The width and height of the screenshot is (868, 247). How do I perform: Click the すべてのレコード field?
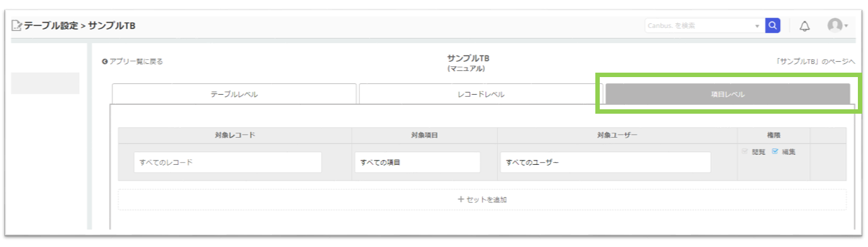tap(228, 162)
